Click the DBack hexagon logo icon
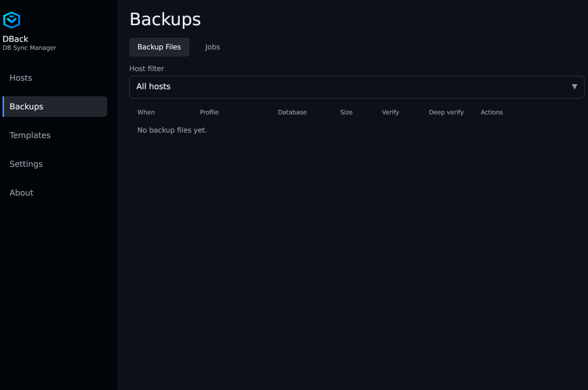The height and width of the screenshot is (390, 588). (12, 20)
